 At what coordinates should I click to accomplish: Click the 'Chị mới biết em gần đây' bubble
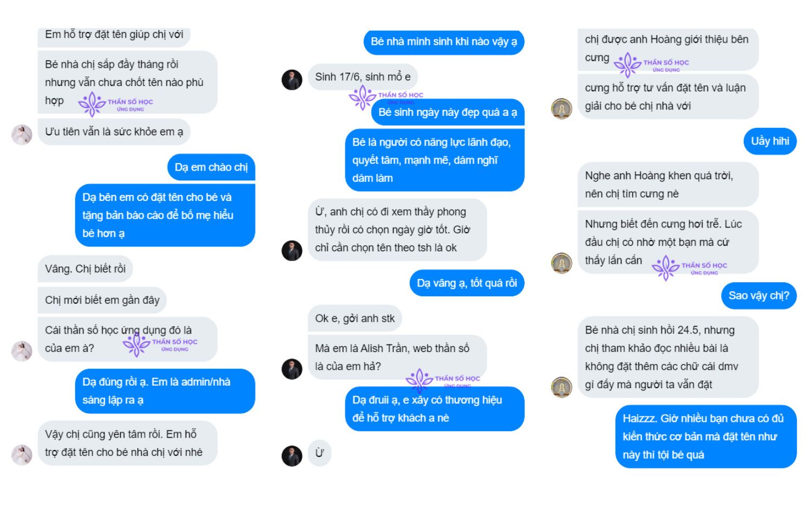click(x=102, y=300)
